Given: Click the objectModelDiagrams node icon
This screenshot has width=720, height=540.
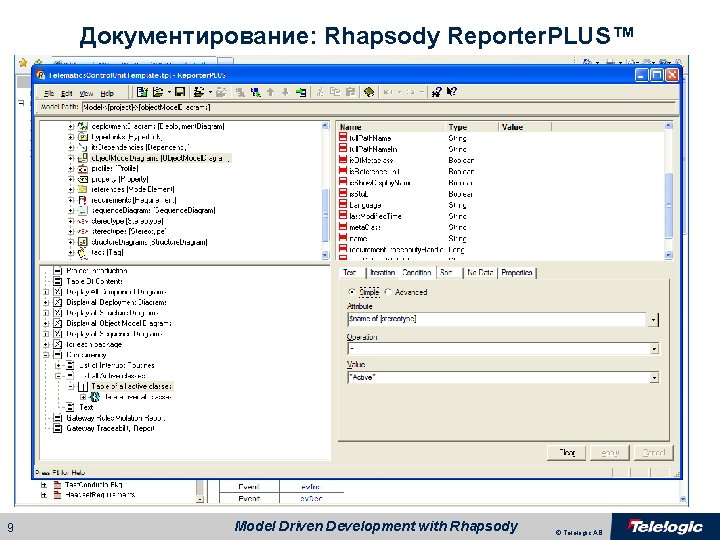Looking at the screenshot, I should pyautogui.click(x=83, y=158).
